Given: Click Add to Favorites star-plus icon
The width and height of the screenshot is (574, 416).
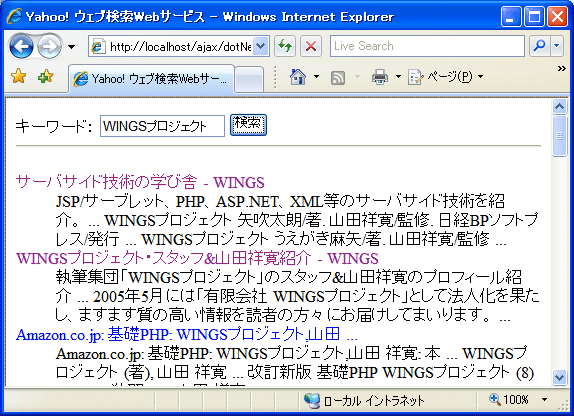Looking at the screenshot, I should tap(45, 77).
